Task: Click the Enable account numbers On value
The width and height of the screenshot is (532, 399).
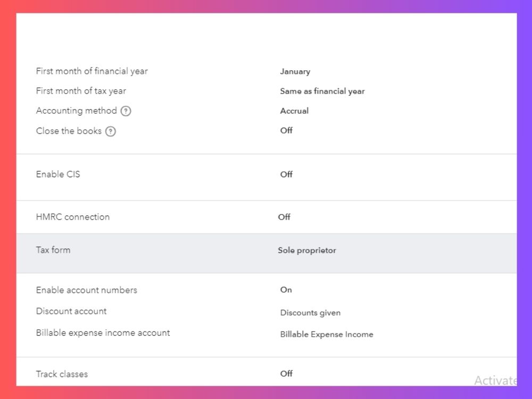Action: tap(286, 290)
